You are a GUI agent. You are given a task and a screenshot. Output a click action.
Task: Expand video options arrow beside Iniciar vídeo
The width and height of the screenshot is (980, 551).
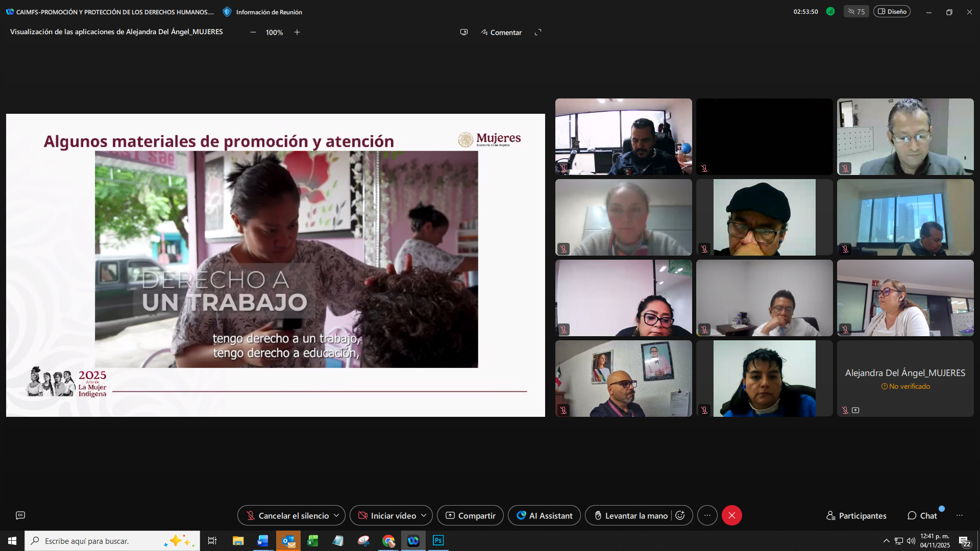coord(424,515)
